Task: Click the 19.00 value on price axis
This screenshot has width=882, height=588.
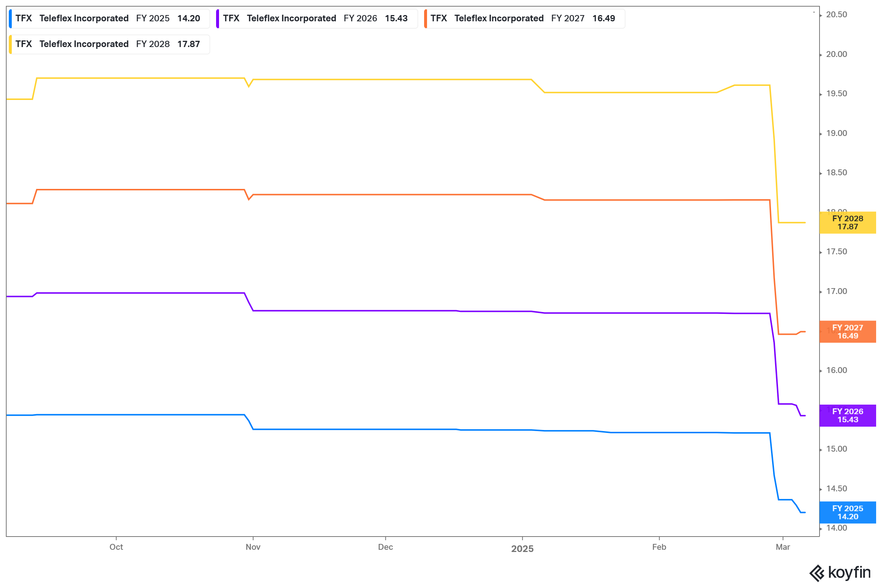Action: pos(837,133)
